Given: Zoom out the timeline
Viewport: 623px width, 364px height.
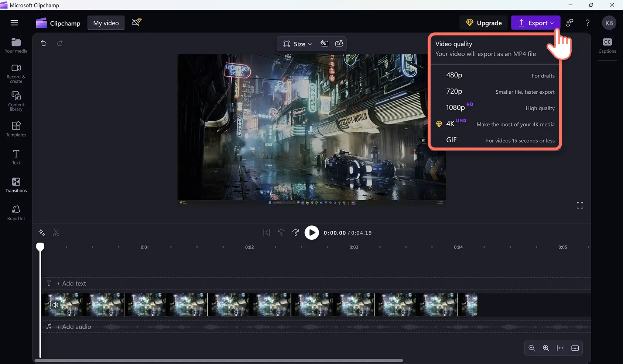Looking at the screenshot, I should pos(532,348).
